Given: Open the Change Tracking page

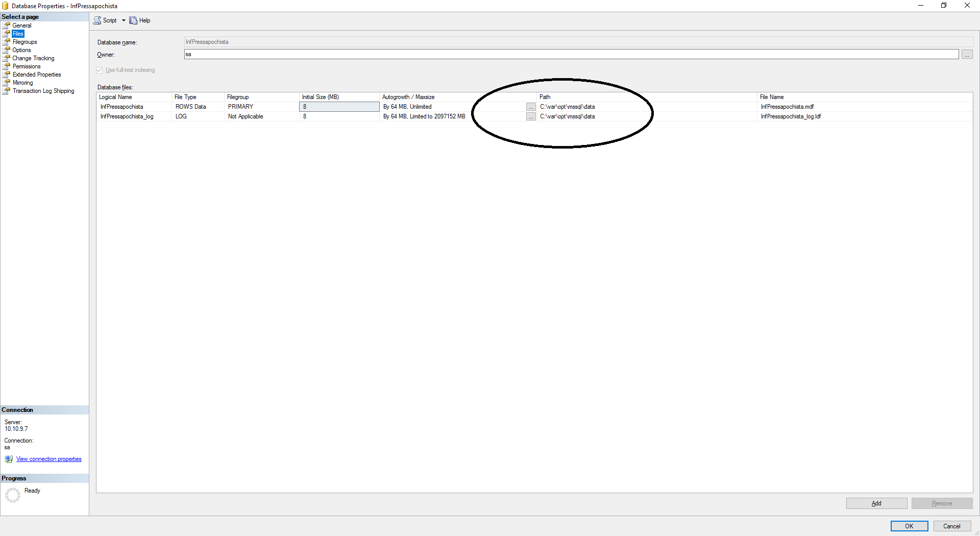Looking at the screenshot, I should 33,58.
